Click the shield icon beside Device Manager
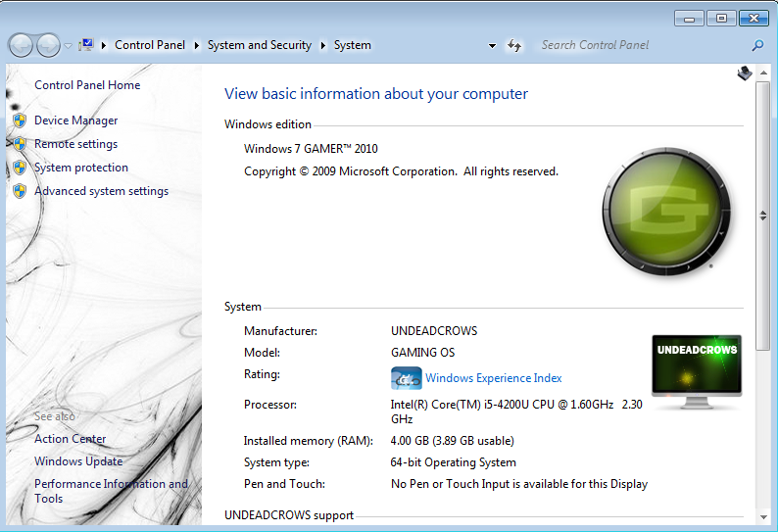This screenshot has height=532, width=778. [20, 121]
